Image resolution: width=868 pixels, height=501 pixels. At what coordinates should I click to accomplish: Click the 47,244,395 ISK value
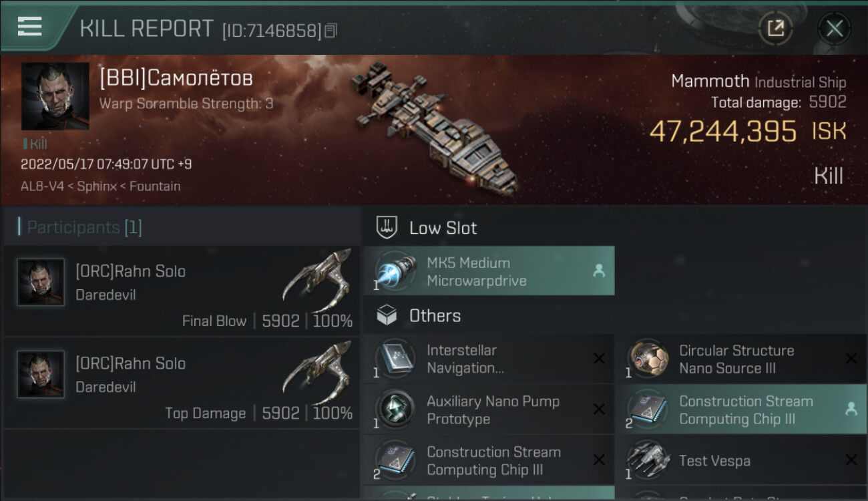click(x=723, y=132)
